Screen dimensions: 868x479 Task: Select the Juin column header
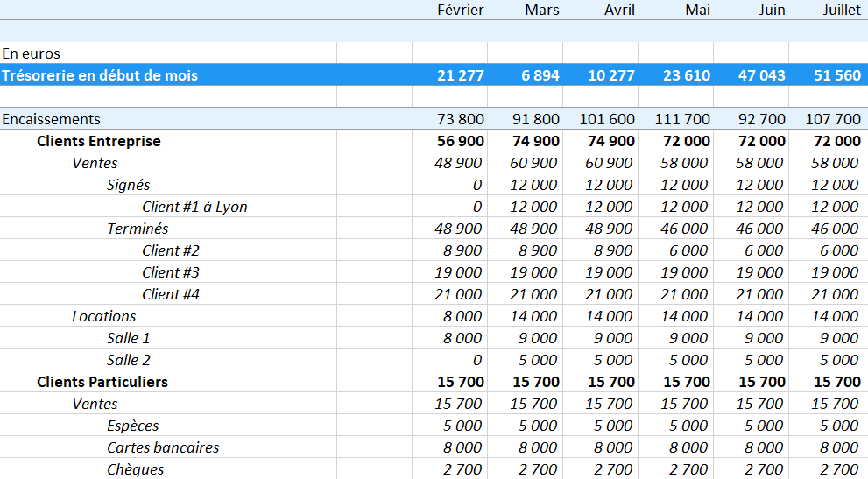pos(772,10)
